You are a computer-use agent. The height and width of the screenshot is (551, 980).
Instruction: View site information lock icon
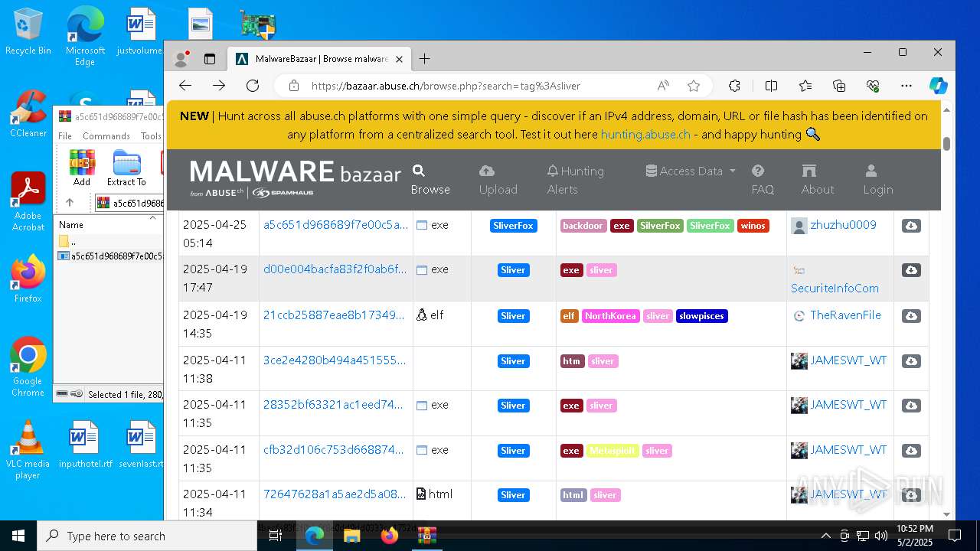(x=294, y=86)
